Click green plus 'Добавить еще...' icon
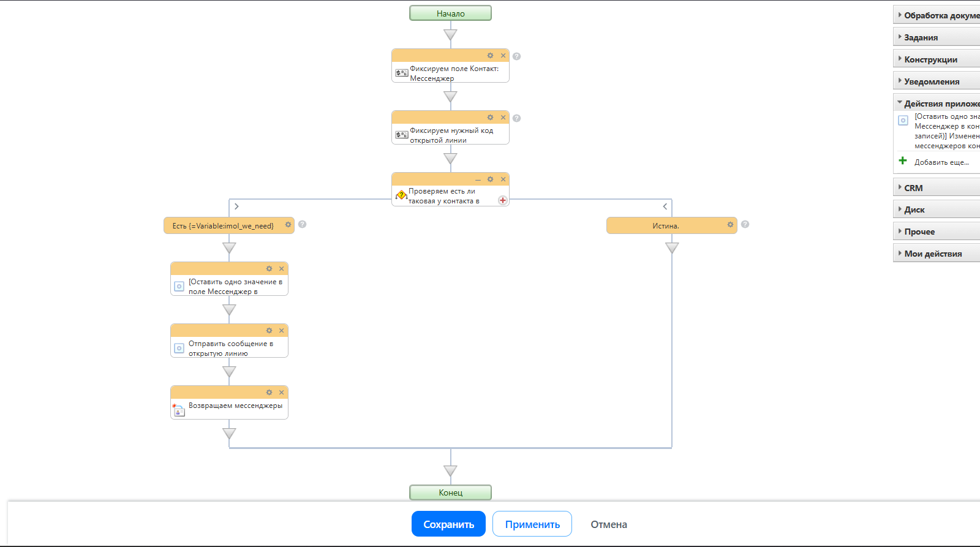Image resolution: width=980 pixels, height=547 pixels. click(x=903, y=161)
